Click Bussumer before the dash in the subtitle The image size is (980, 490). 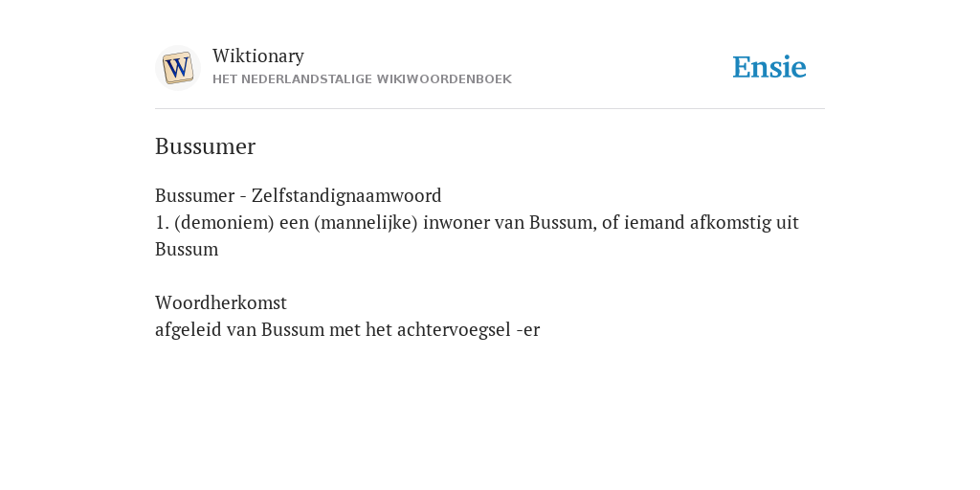[x=194, y=195]
